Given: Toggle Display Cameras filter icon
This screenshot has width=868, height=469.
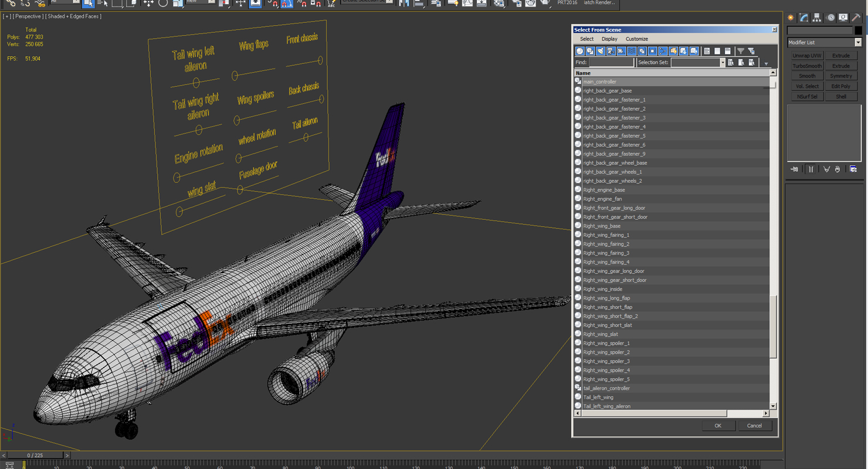Looking at the screenshot, I should (x=611, y=51).
